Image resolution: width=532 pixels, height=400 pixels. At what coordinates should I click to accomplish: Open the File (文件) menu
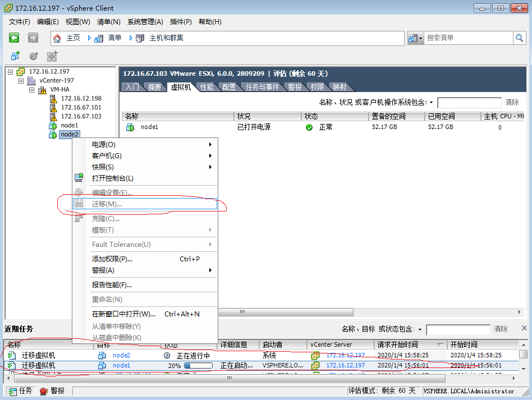[19, 22]
